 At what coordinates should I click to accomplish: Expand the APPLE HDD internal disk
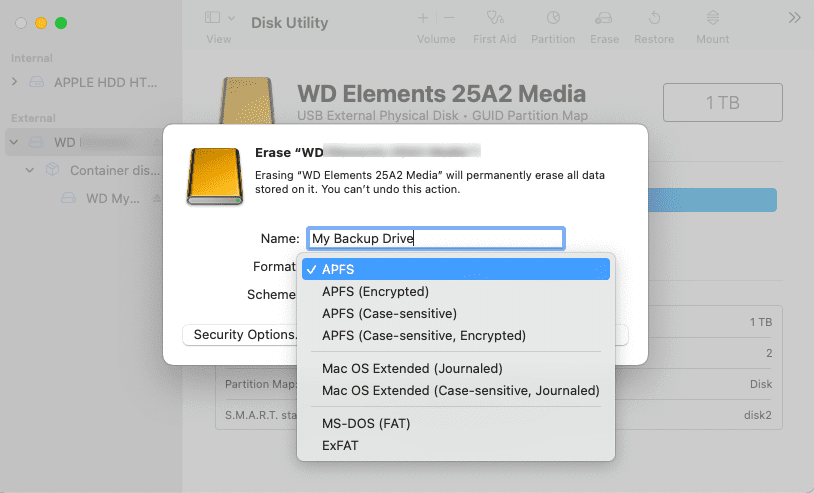14,81
